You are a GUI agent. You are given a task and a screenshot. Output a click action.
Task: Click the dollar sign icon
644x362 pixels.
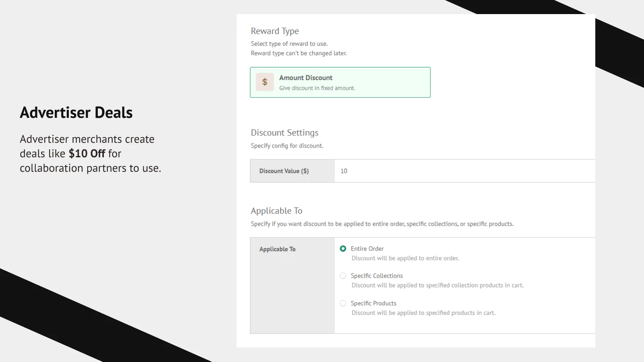pyautogui.click(x=264, y=82)
